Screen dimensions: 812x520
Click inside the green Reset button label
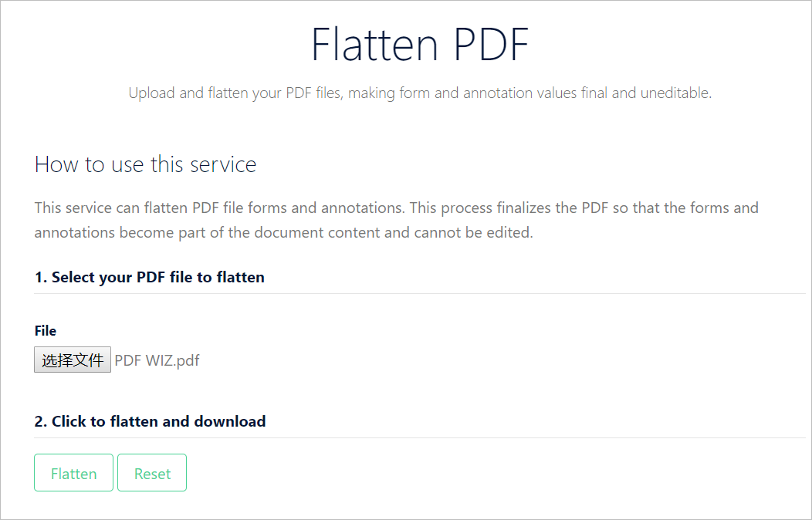(x=152, y=472)
